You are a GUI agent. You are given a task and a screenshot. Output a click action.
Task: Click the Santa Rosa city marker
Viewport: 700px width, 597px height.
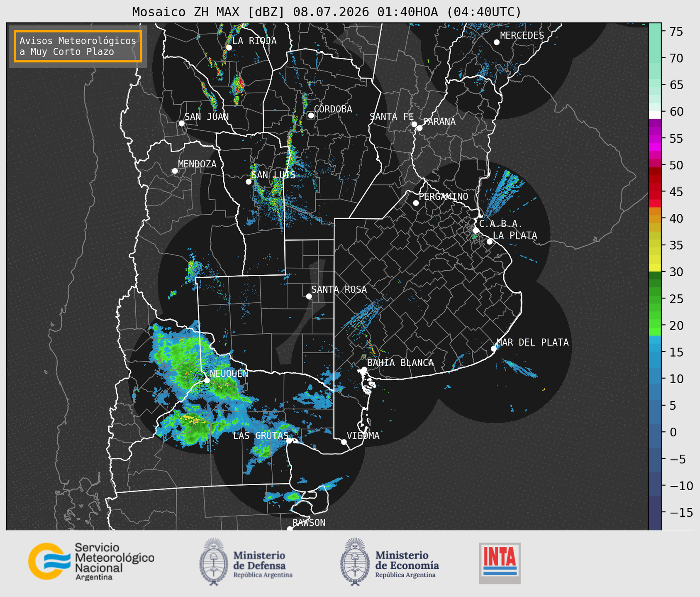pos(309,296)
